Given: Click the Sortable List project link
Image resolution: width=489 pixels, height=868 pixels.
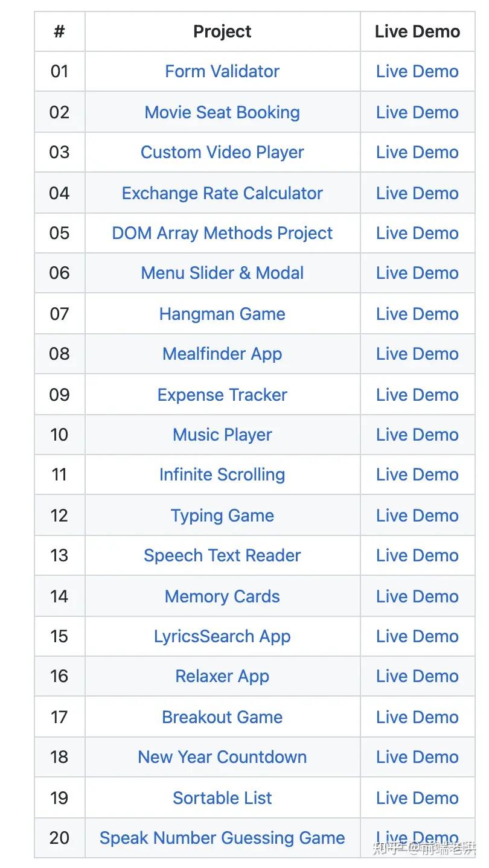Looking at the screenshot, I should pos(222,798).
